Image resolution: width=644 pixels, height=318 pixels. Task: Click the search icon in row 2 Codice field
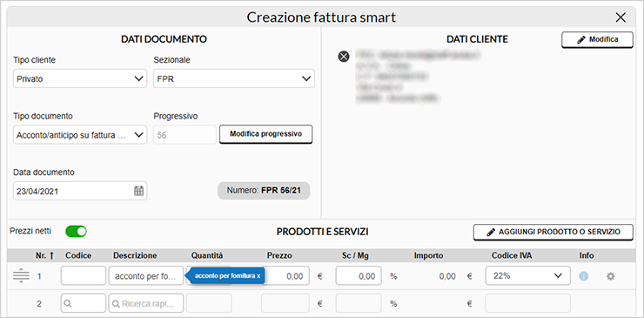[68, 304]
